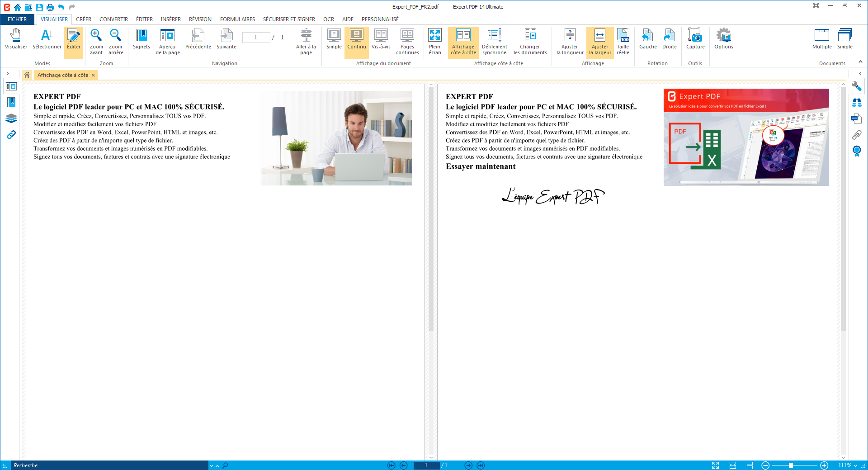868x470 pixels.
Task: Open the attachments paperclip panel
Action: [x=856, y=135]
